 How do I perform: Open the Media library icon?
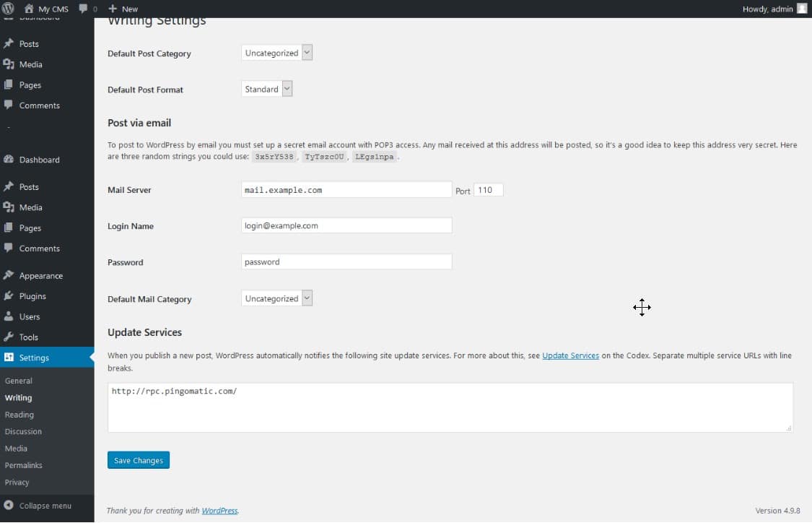click(x=10, y=207)
